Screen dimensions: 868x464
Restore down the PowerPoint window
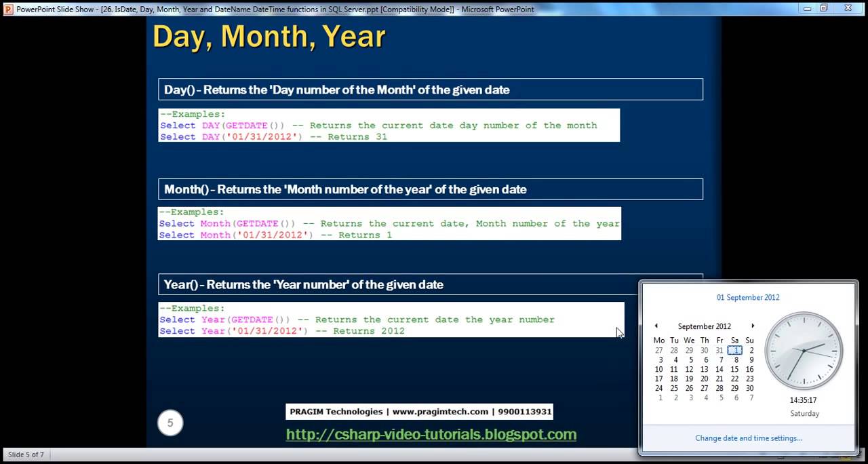click(x=824, y=9)
